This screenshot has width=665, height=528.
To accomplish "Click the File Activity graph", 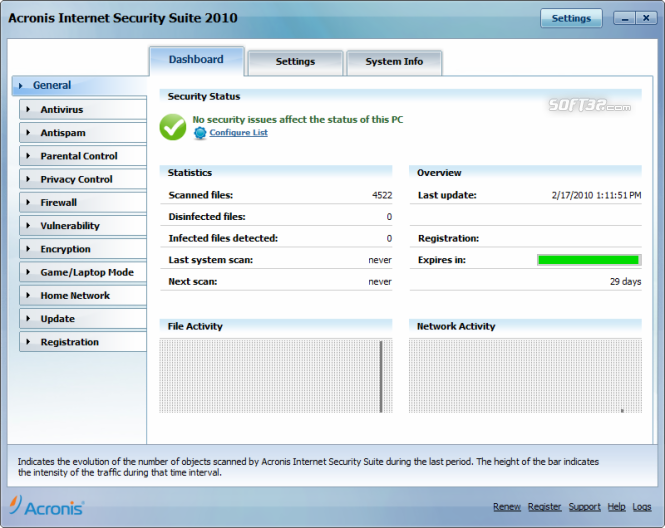I will 276,376.
